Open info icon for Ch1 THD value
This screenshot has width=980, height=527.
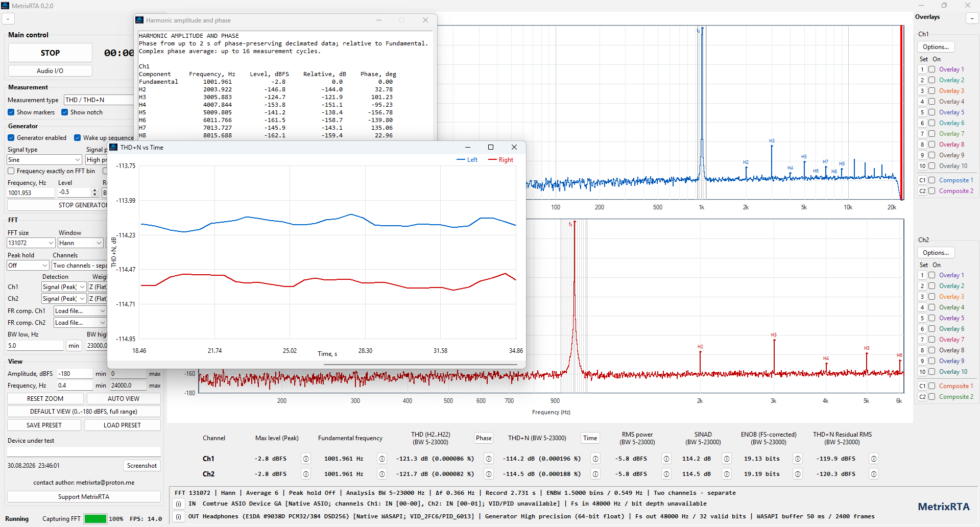[x=489, y=459]
